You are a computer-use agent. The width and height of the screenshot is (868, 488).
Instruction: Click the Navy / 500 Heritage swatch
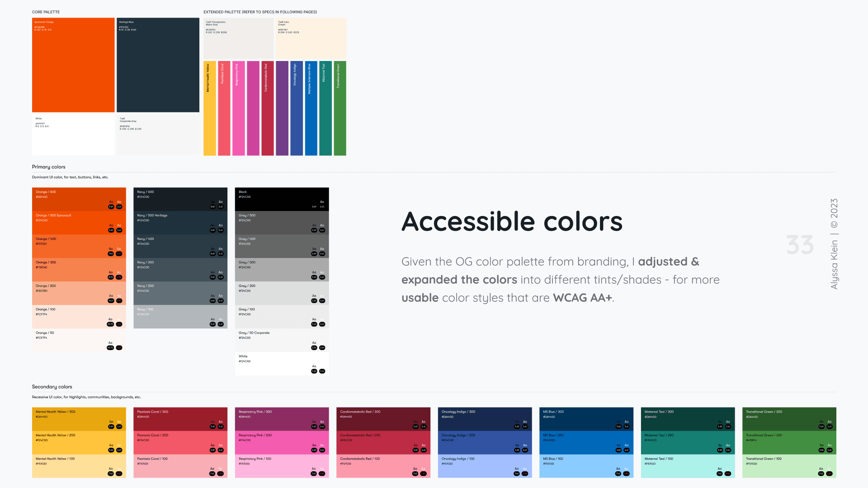(x=180, y=222)
